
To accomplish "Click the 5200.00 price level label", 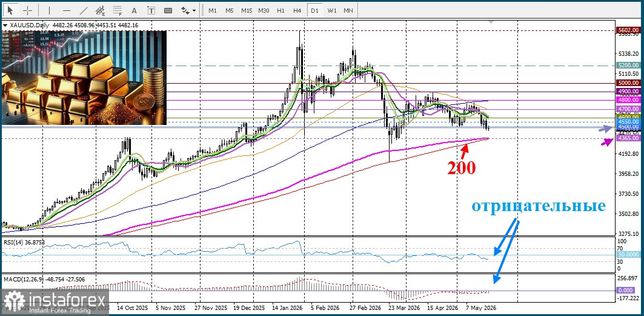I will [x=628, y=66].
